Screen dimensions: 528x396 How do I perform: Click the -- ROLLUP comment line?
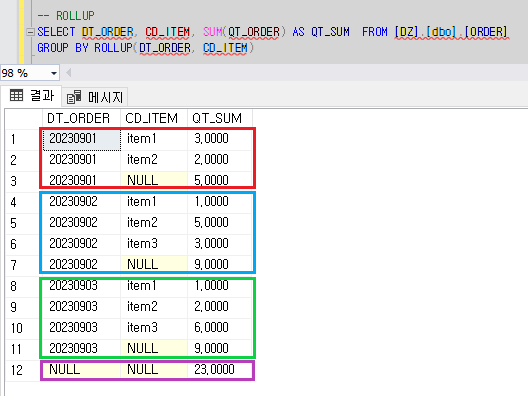(66, 16)
